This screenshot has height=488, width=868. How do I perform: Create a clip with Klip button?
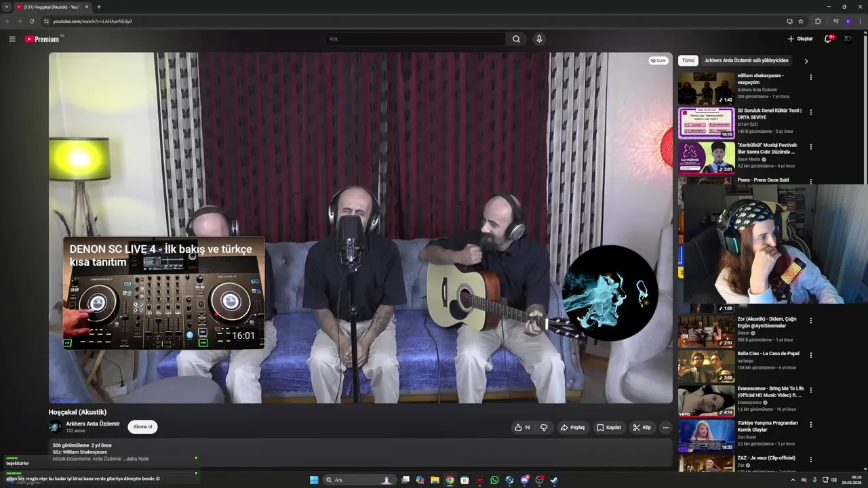pyautogui.click(x=642, y=428)
